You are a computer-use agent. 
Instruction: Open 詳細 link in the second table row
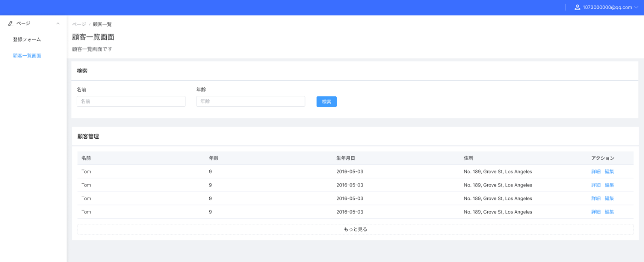[x=596, y=185]
